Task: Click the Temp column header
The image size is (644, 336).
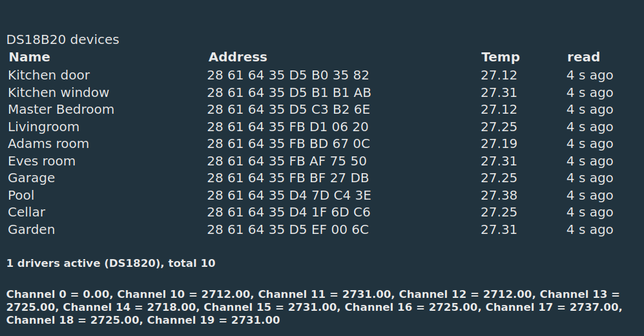Action: click(x=500, y=58)
